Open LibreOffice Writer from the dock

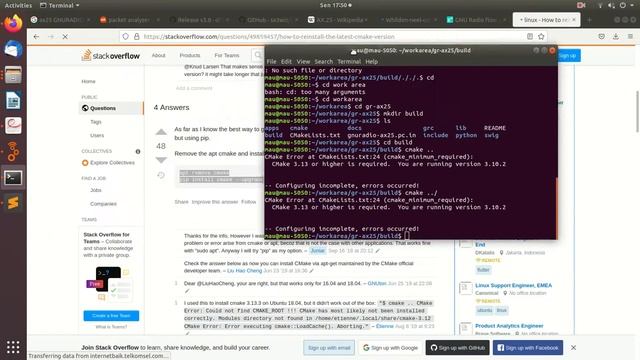pos(13,100)
